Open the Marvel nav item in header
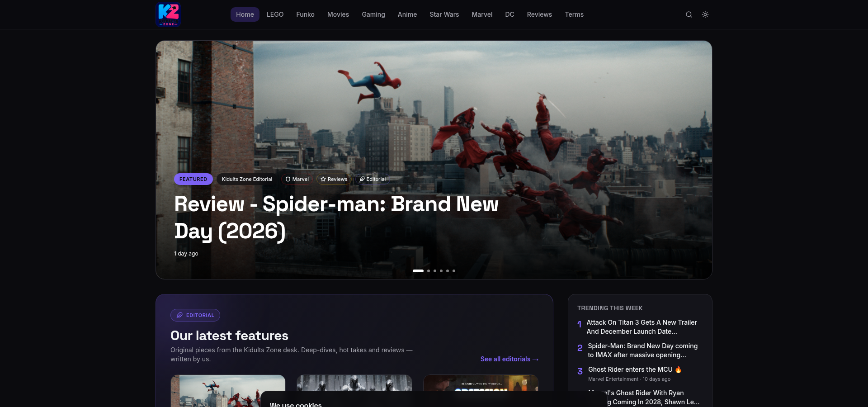The height and width of the screenshot is (407, 868). (482, 14)
